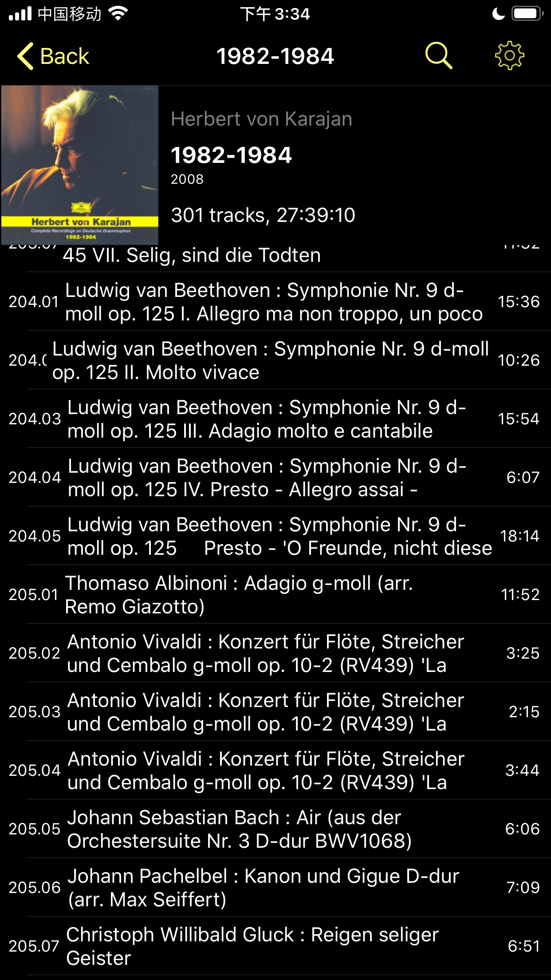Play Pachelbel's Kanon und Gigue D-dur
This screenshot has height=980, width=551.
(263, 888)
